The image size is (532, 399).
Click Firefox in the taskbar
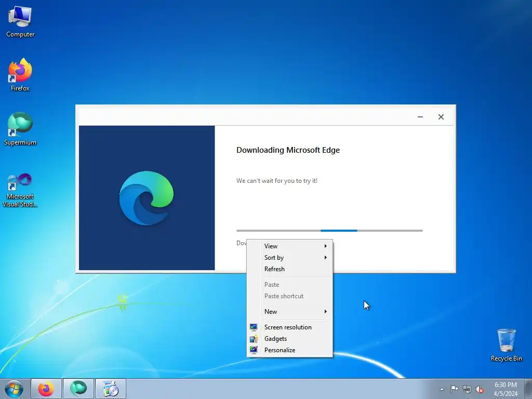coord(46,389)
